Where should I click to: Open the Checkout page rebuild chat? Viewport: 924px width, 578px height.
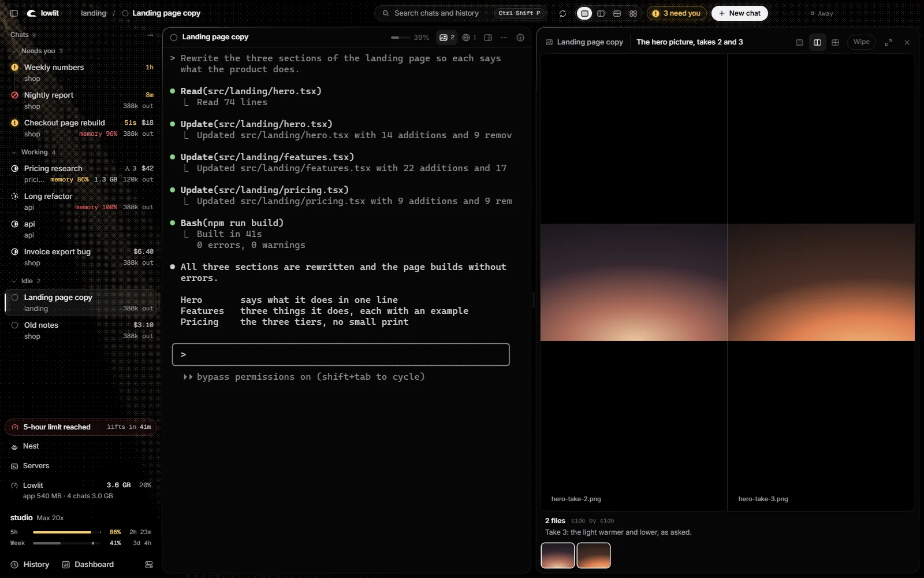coord(81,128)
